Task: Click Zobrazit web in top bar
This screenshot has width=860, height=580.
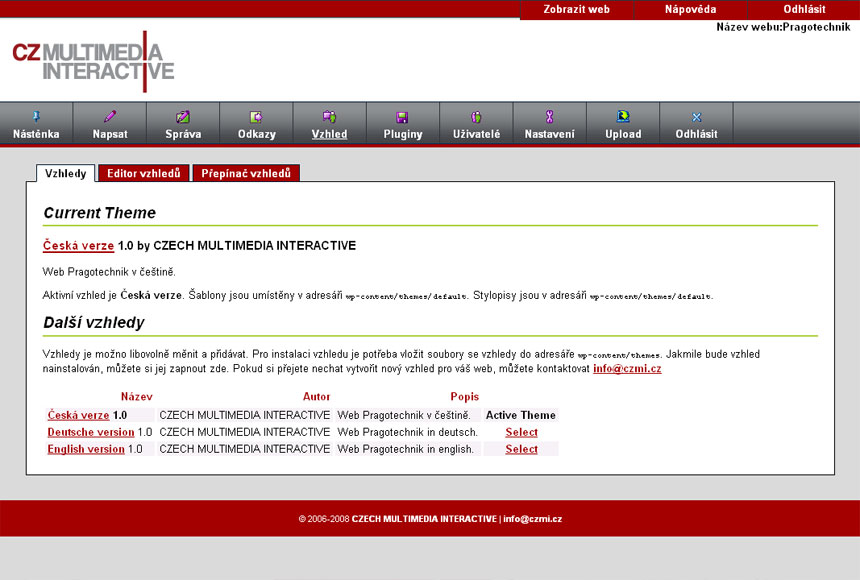Action: pos(576,9)
